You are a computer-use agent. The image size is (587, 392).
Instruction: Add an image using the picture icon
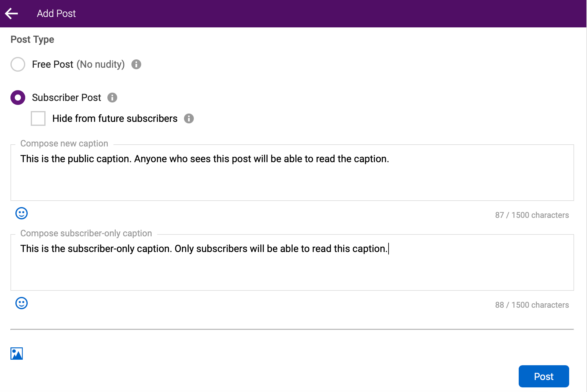coord(17,354)
